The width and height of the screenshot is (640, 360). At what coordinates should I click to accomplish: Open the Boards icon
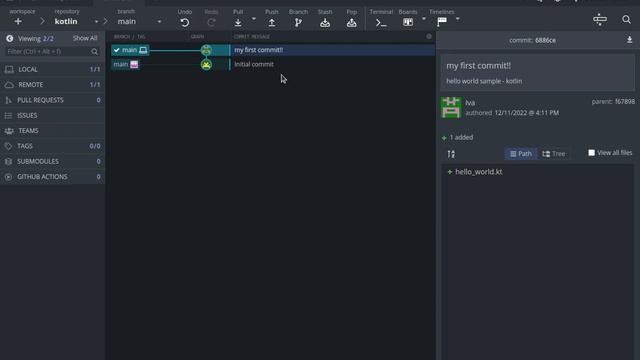point(408,22)
